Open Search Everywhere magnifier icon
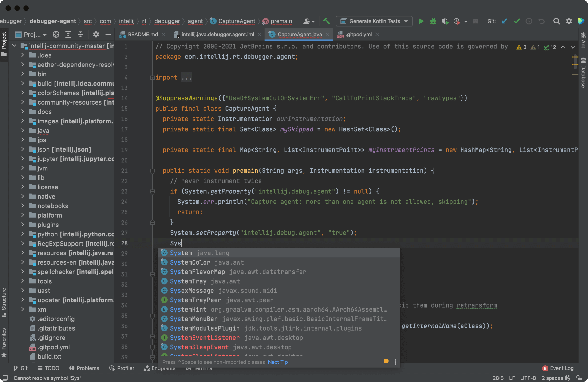The height and width of the screenshot is (382, 588). (556, 21)
